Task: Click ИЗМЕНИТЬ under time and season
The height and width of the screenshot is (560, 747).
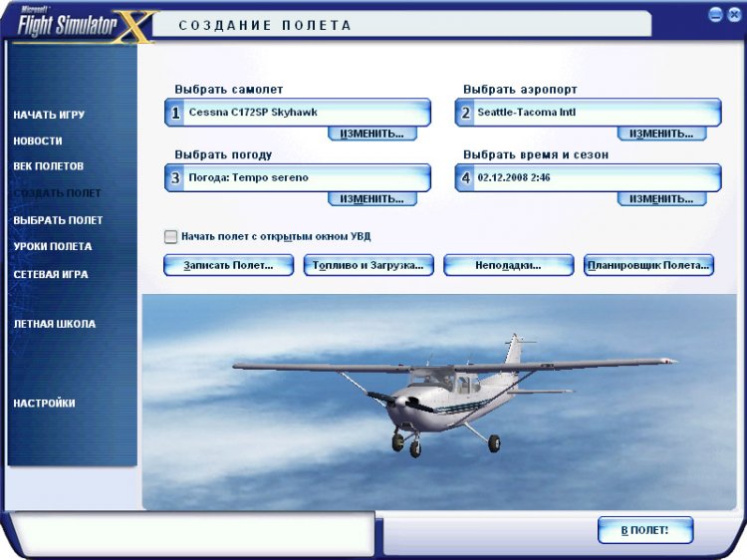Action: [x=661, y=199]
